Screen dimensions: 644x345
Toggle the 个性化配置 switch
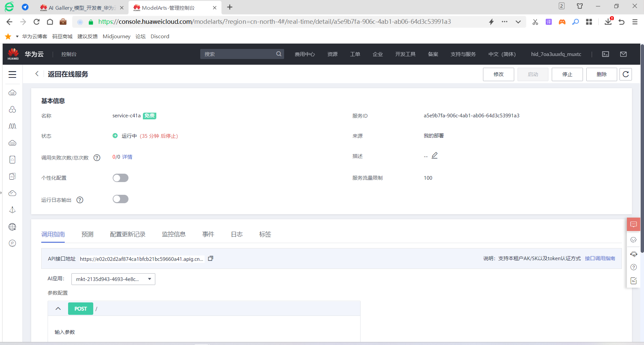tap(120, 178)
